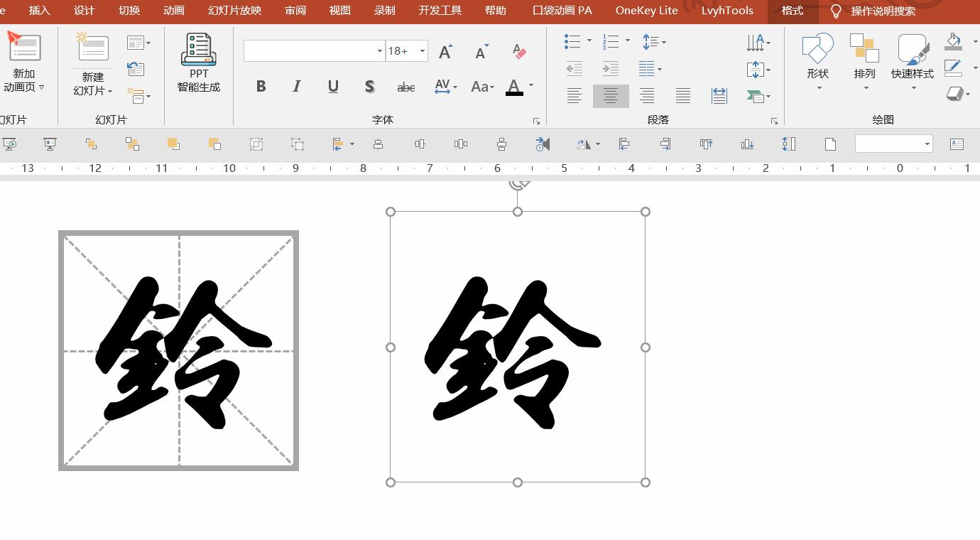This screenshot has height=540, width=980.
Task: Select the character grid image on the left
Action: pyautogui.click(x=178, y=350)
